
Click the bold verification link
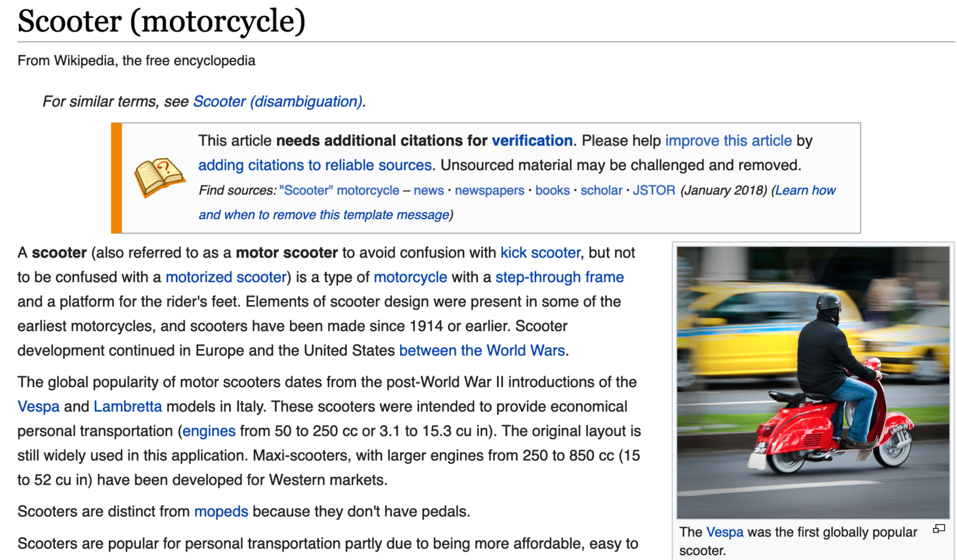(x=532, y=140)
